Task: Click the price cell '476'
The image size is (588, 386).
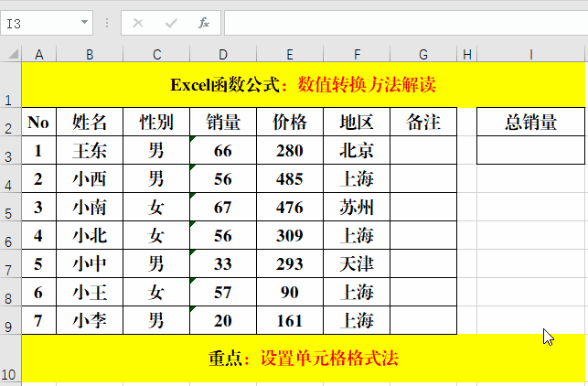Action: [290, 207]
